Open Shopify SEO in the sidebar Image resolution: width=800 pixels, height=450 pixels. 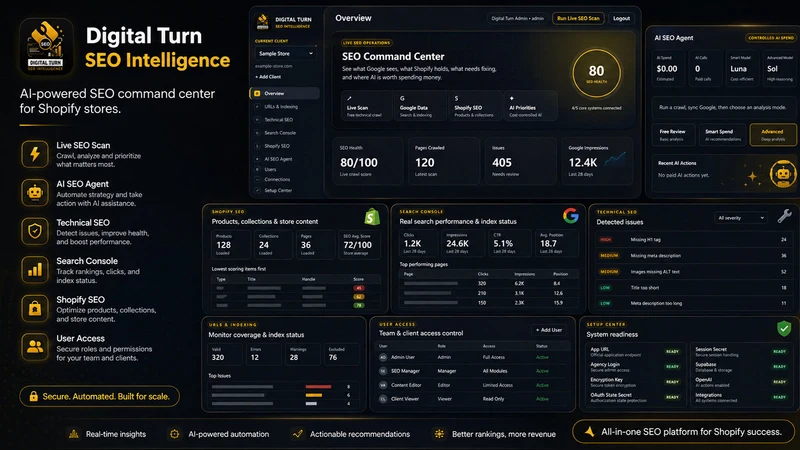tap(285, 146)
